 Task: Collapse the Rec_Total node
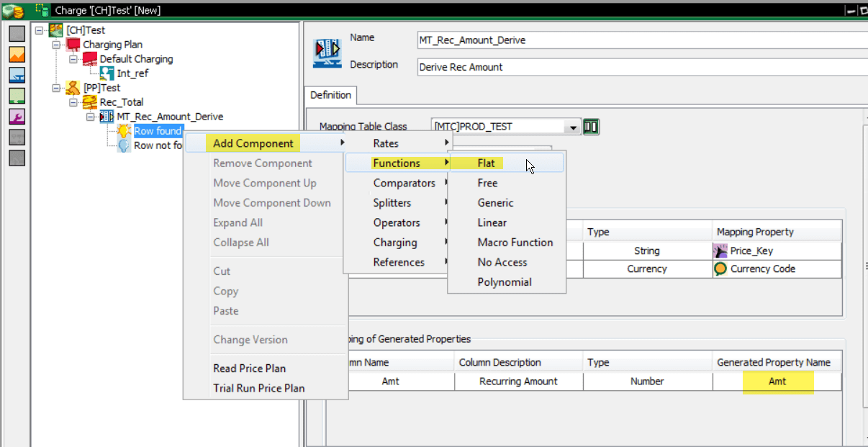tap(73, 102)
